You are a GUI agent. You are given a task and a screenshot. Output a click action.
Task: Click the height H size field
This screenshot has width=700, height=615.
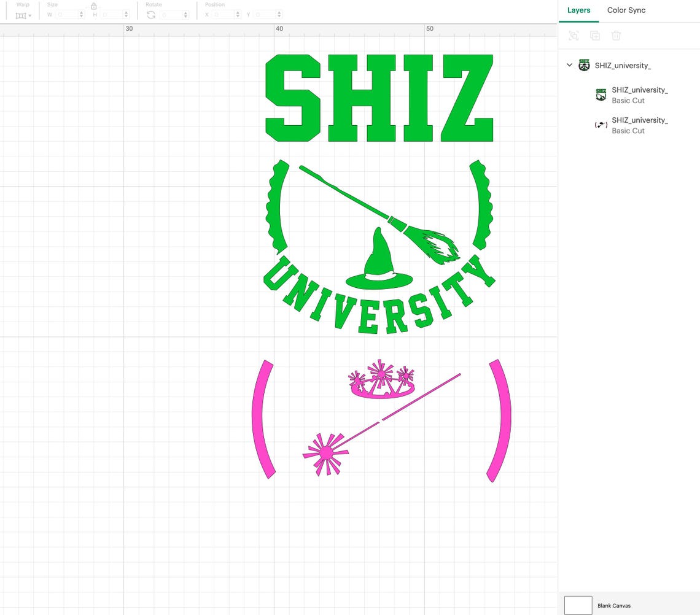click(111, 15)
